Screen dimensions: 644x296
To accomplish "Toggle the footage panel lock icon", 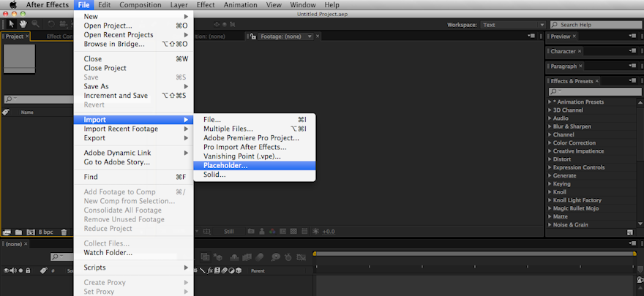I will point(252,36).
